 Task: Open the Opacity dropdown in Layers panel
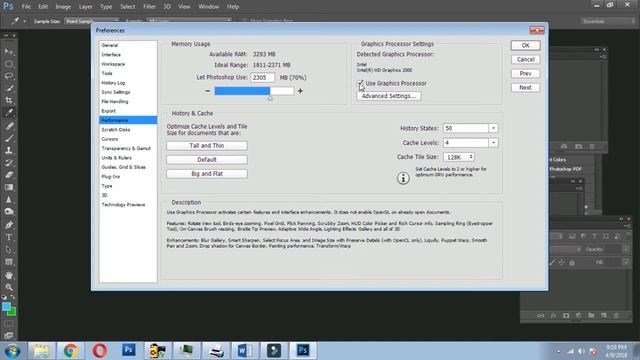(626, 249)
